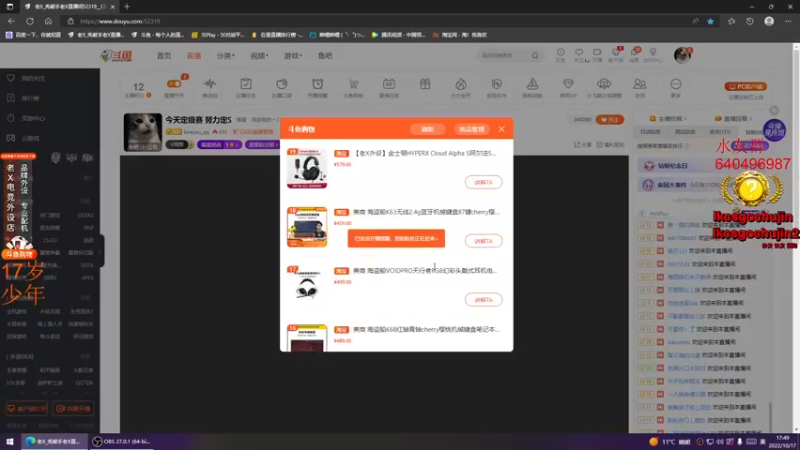This screenshot has width=800, height=450.
Task: Open the customer service icon in header
Action: pos(616,52)
